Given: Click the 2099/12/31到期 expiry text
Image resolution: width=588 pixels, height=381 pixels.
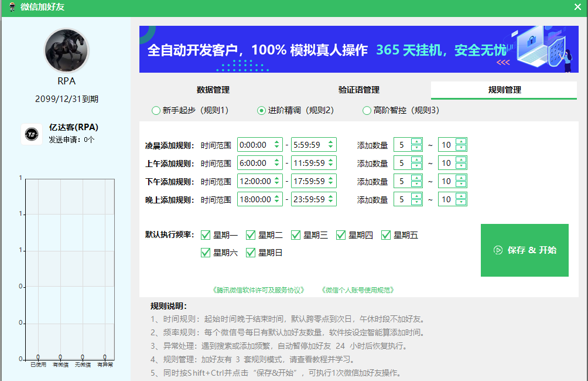Looking at the screenshot, I should 67,99.
